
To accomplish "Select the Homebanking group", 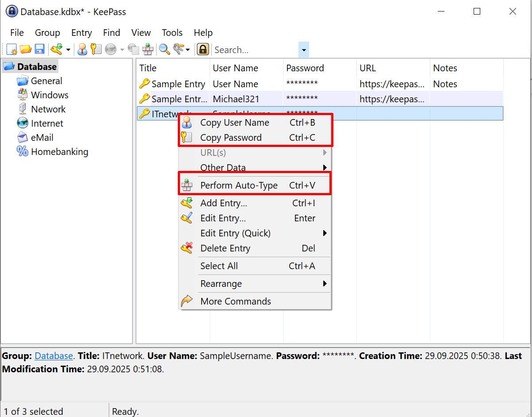I will click(x=59, y=151).
